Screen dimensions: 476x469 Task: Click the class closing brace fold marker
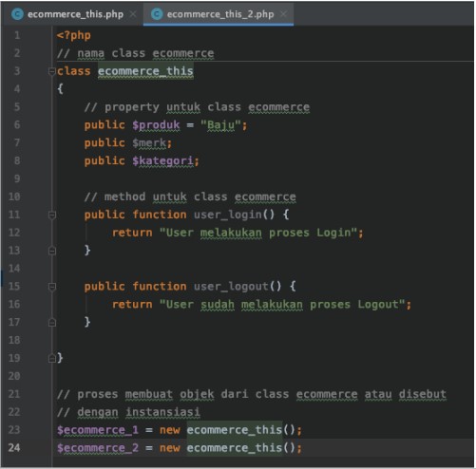[x=52, y=359]
